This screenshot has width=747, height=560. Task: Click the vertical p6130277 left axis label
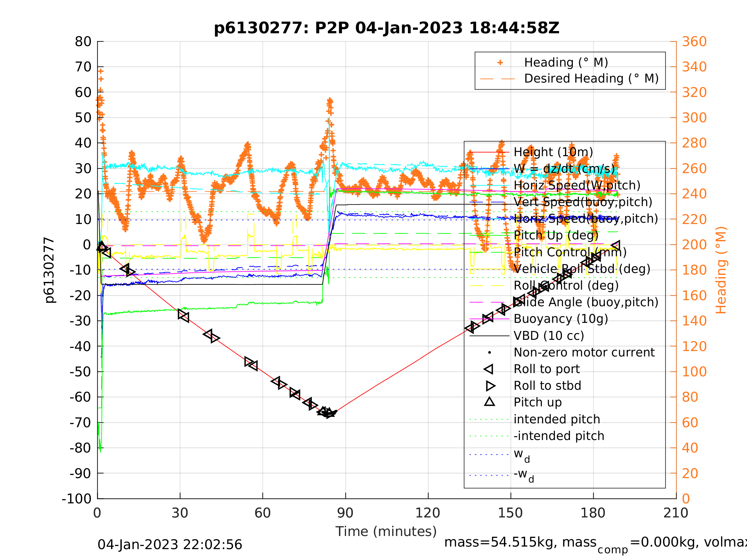click(49, 270)
